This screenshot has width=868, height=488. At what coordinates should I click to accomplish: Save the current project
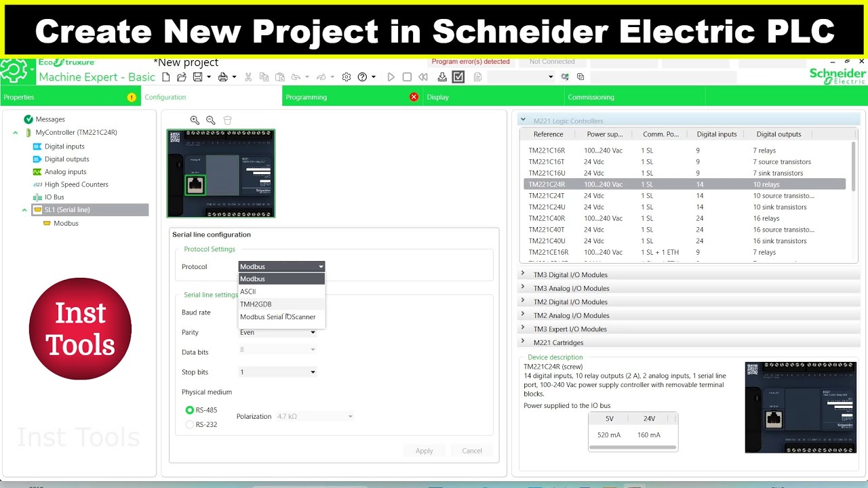[x=197, y=77]
